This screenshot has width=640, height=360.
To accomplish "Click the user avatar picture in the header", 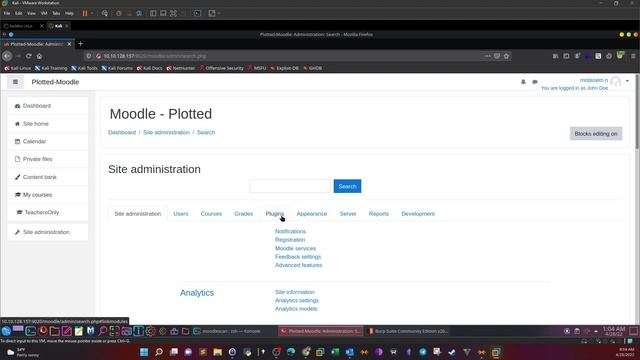I will [x=616, y=82].
